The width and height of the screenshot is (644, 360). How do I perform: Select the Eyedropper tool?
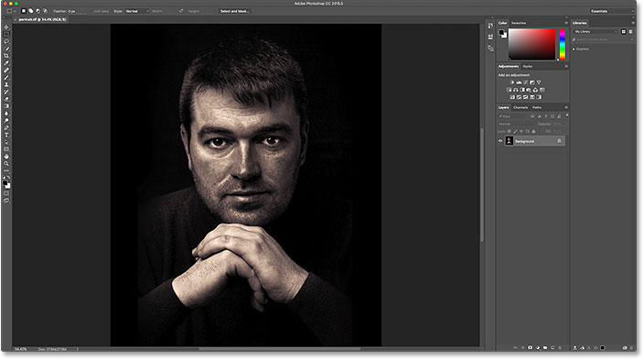pyautogui.click(x=6, y=63)
